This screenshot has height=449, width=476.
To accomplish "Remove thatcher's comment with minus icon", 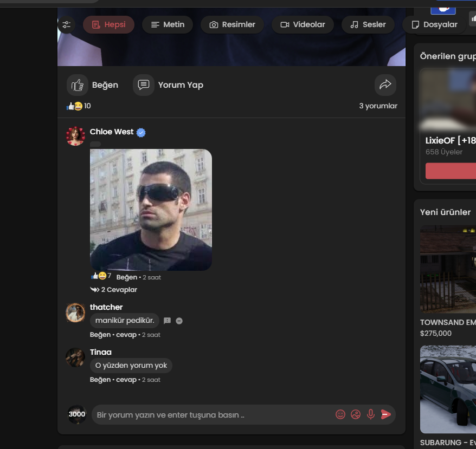I will click(x=179, y=321).
